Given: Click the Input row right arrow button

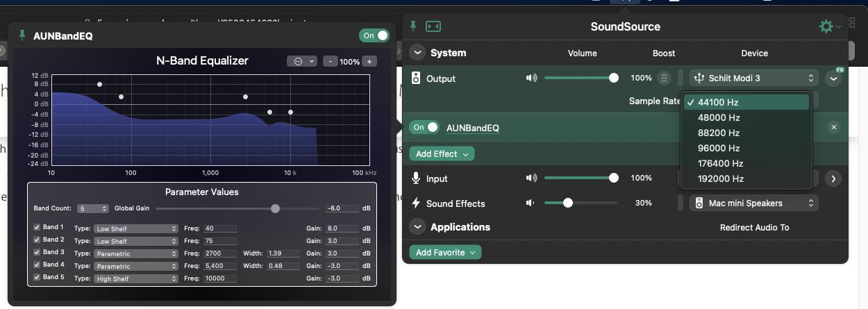Looking at the screenshot, I should (x=833, y=178).
